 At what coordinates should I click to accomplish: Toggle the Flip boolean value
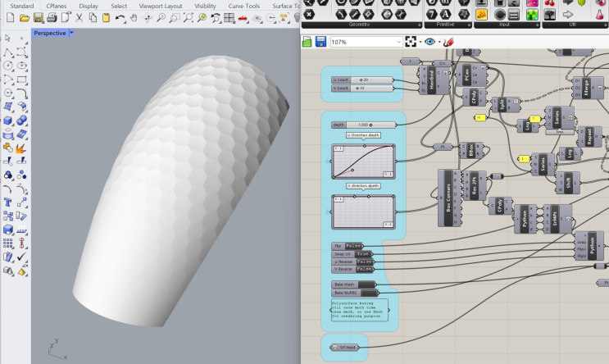tap(353, 246)
